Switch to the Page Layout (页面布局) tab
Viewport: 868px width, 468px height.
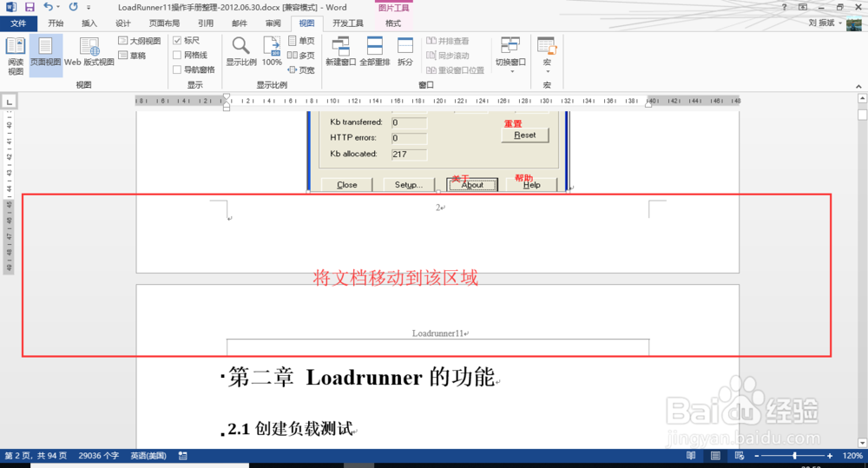tap(164, 23)
